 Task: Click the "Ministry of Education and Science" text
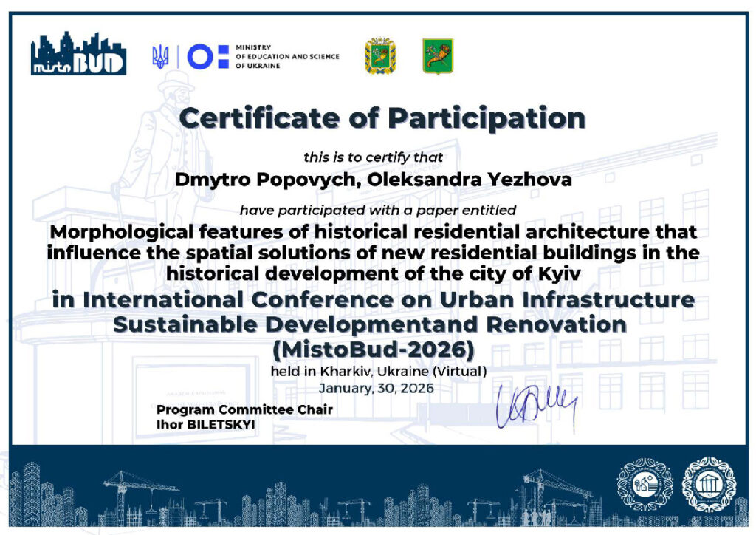point(287,57)
